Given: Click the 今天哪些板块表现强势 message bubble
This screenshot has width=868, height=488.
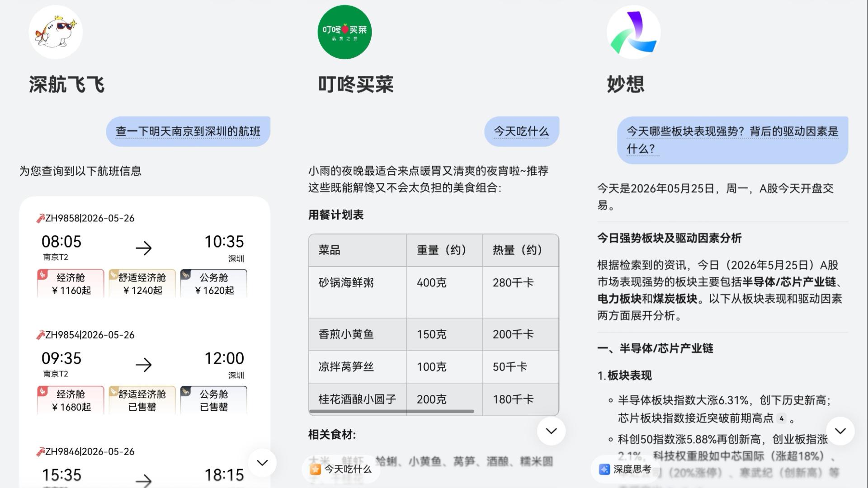Looking at the screenshot, I should click(732, 140).
